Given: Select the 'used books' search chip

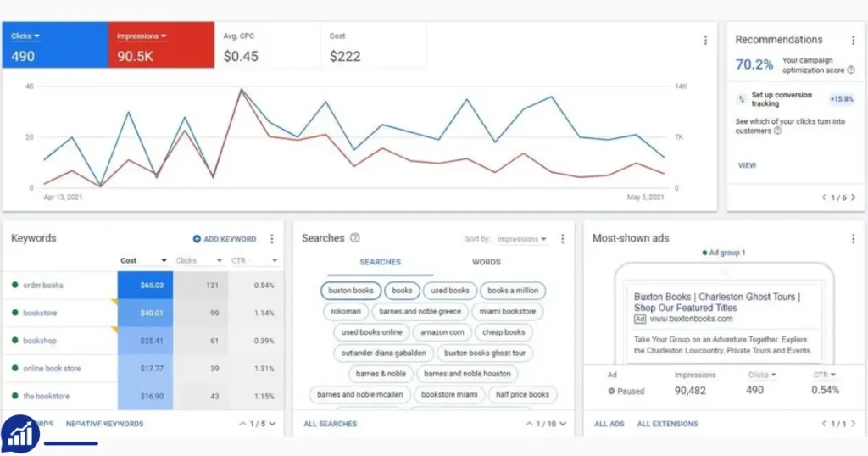Looking at the screenshot, I should (x=450, y=291).
